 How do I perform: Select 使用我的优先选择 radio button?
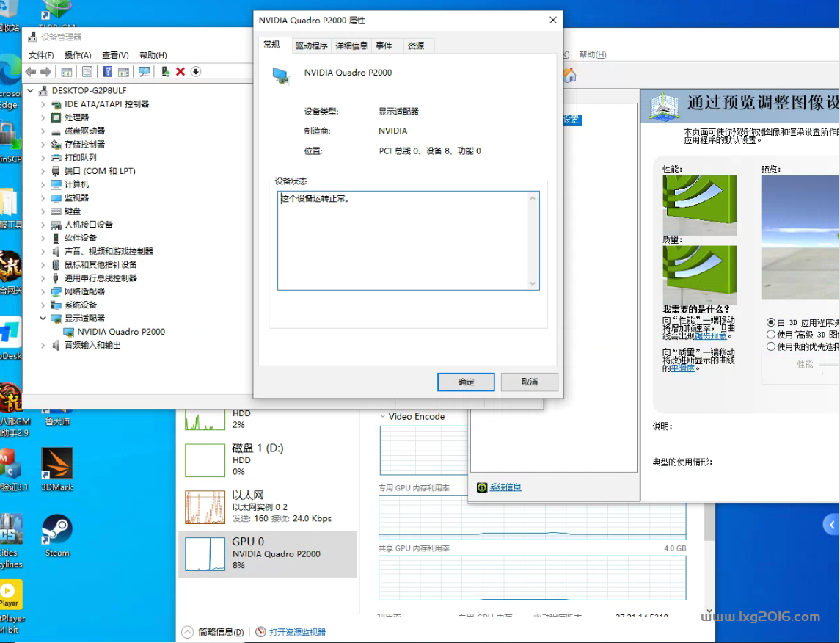coord(771,346)
